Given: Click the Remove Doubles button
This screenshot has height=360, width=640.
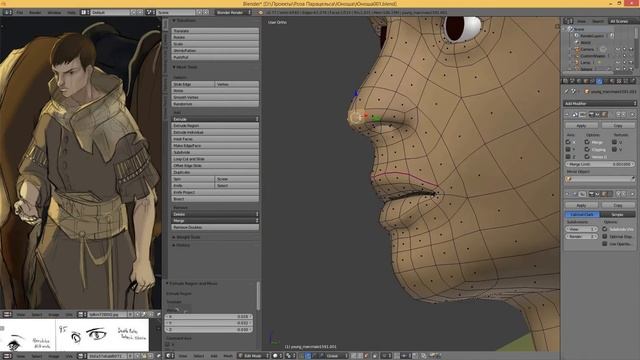Looking at the screenshot, I should click(215, 227).
